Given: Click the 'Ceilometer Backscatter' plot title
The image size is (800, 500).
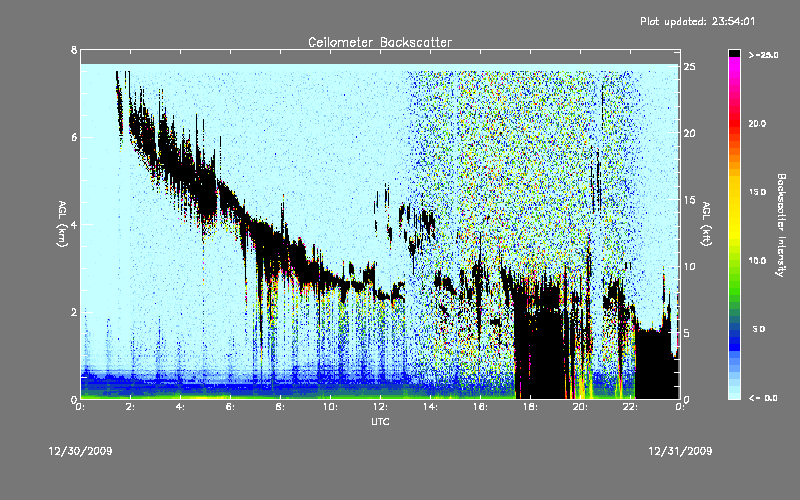Looking at the screenshot, I should 380,42.
